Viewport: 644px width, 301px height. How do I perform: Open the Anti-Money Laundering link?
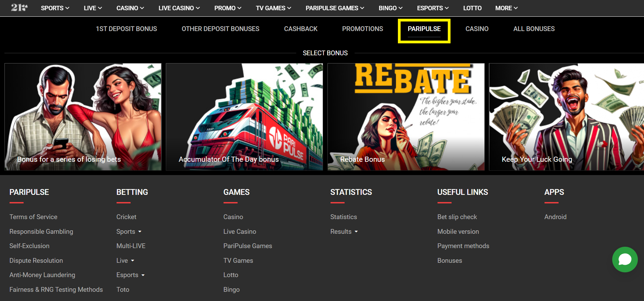click(42, 275)
